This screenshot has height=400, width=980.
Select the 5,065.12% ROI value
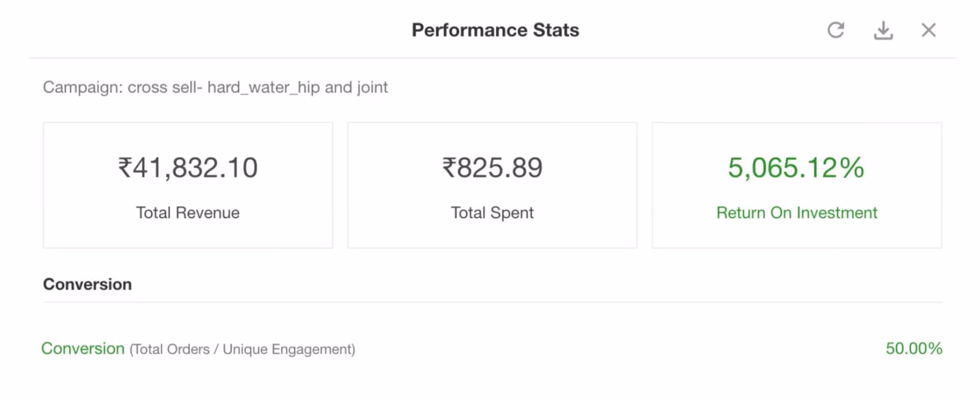pyautogui.click(x=796, y=167)
